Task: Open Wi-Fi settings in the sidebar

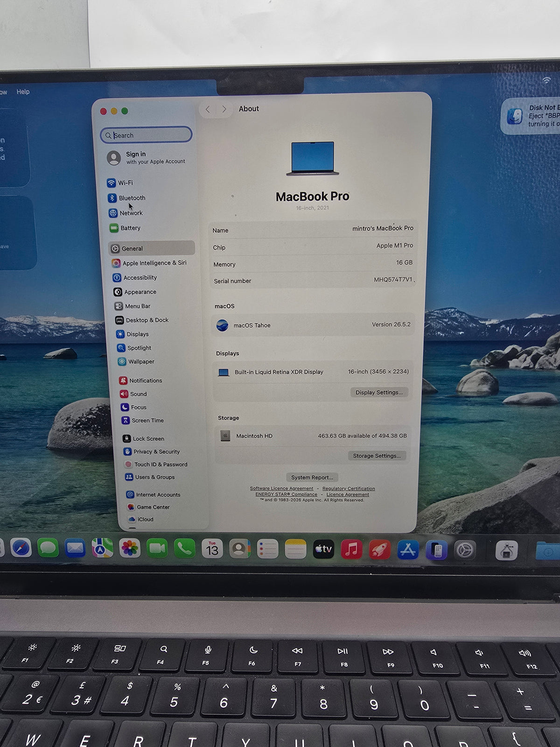Action: (120, 183)
